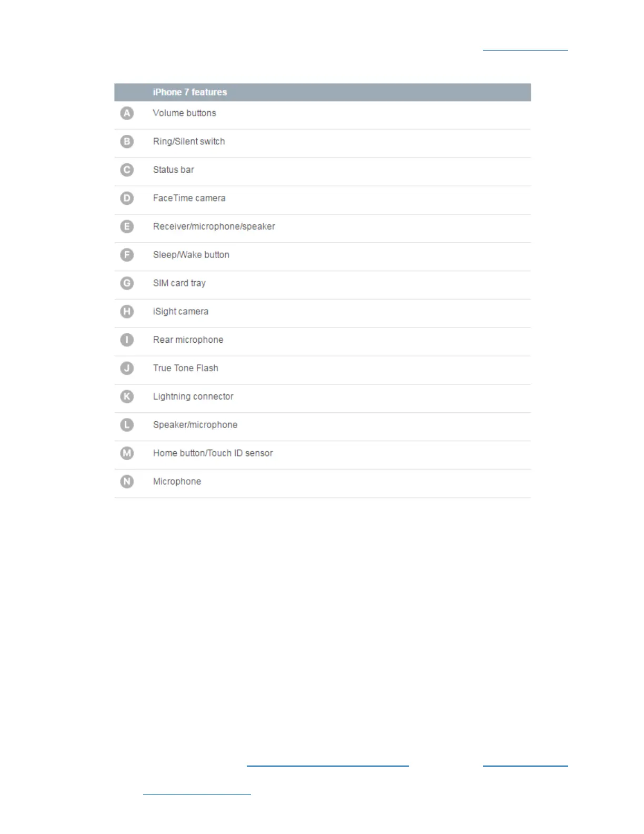
Task: Select the circled H marker icon
Action: [127, 312]
